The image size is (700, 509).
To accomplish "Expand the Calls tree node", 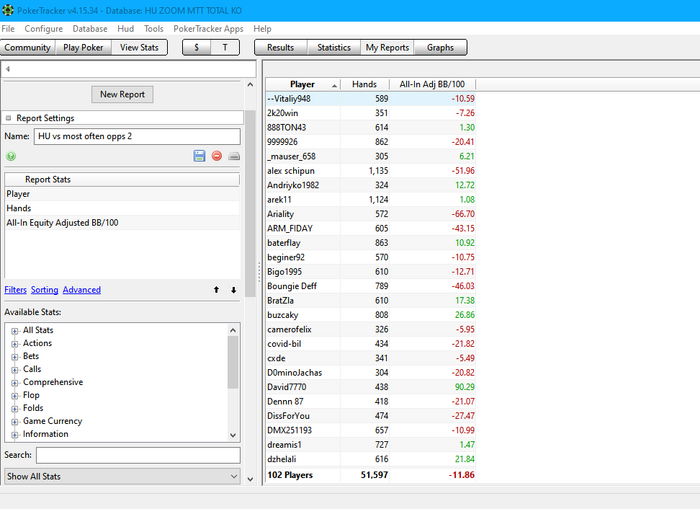I will click(15, 370).
